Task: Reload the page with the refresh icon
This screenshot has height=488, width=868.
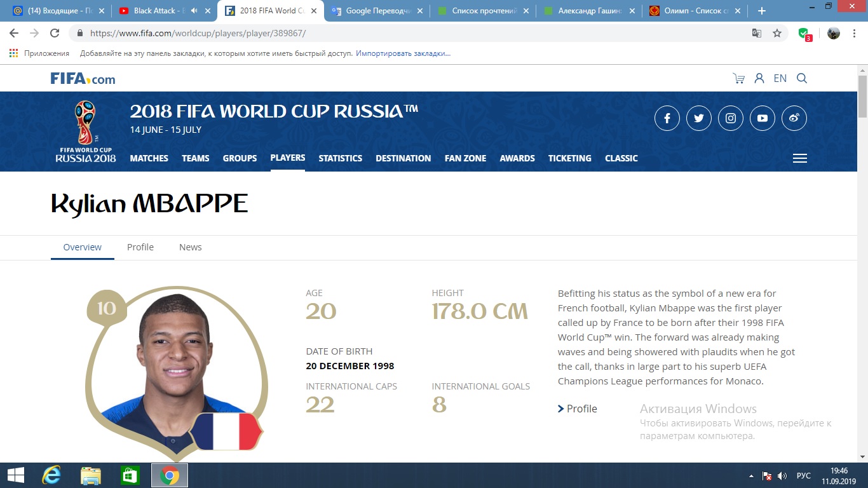Action: tap(55, 33)
